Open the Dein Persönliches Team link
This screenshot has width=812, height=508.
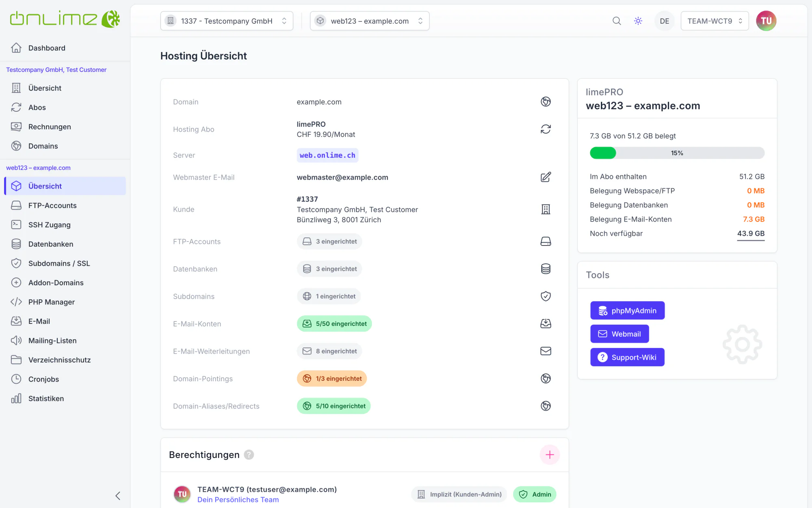tap(238, 499)
